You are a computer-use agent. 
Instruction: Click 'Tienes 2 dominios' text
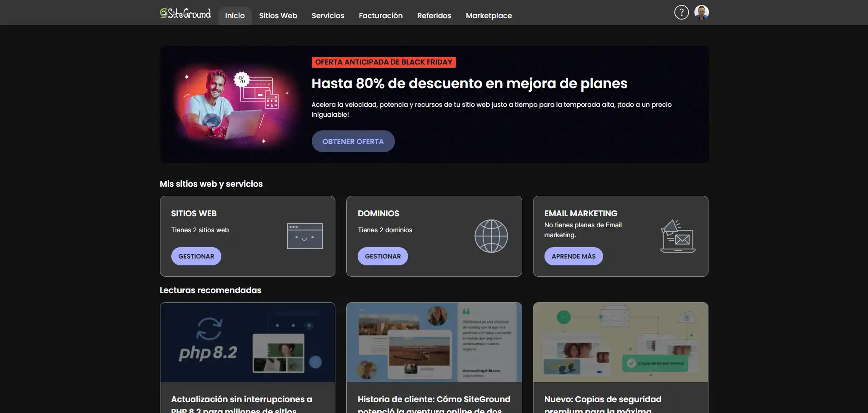(x=385, y=230)
